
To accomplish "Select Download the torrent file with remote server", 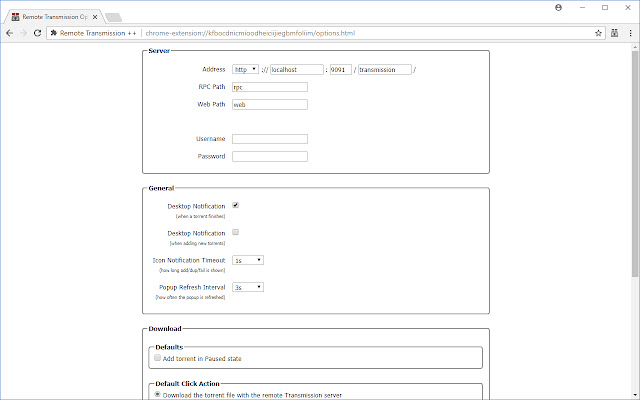I will (x=157, y=394).
